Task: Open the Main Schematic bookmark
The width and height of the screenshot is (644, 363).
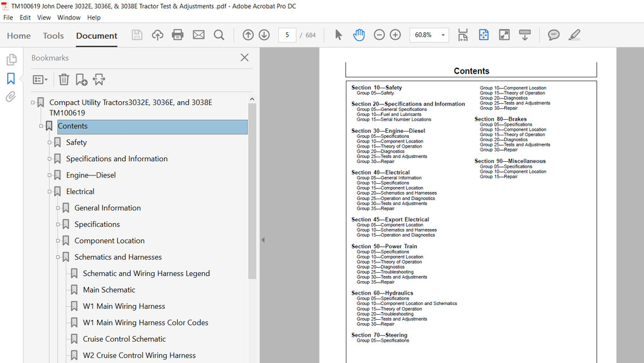Action: coord(109,290)
